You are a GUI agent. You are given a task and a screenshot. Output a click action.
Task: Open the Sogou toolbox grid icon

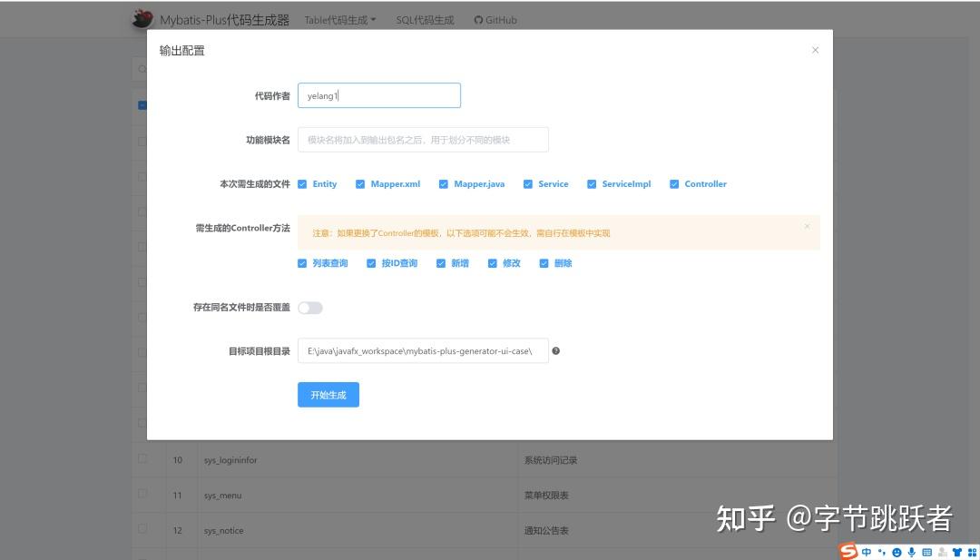coord(972,551)
